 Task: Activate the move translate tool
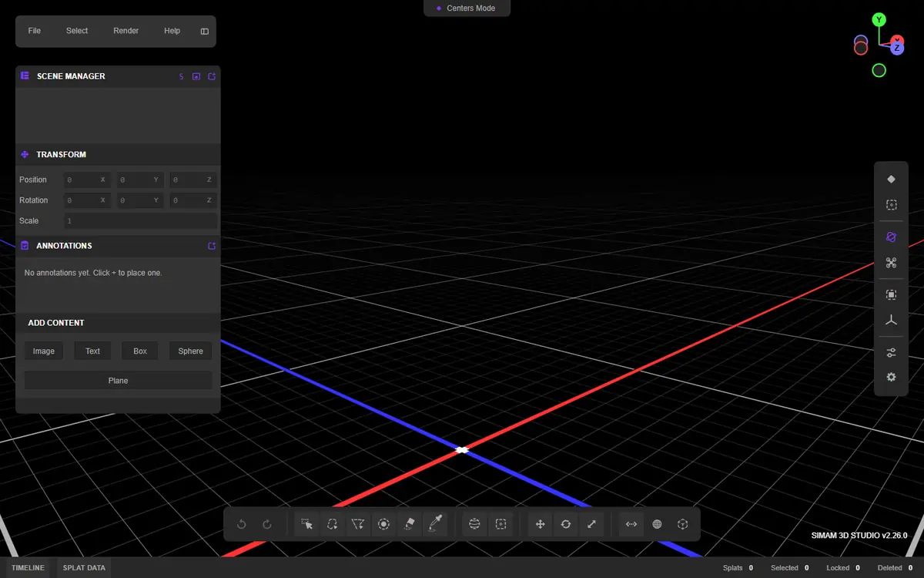[540, 524]
